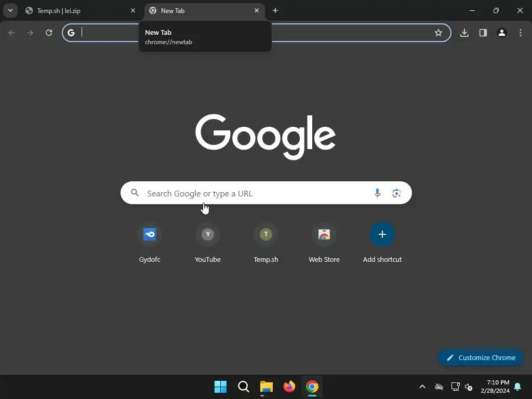Restore down the Chrome window

496,10
